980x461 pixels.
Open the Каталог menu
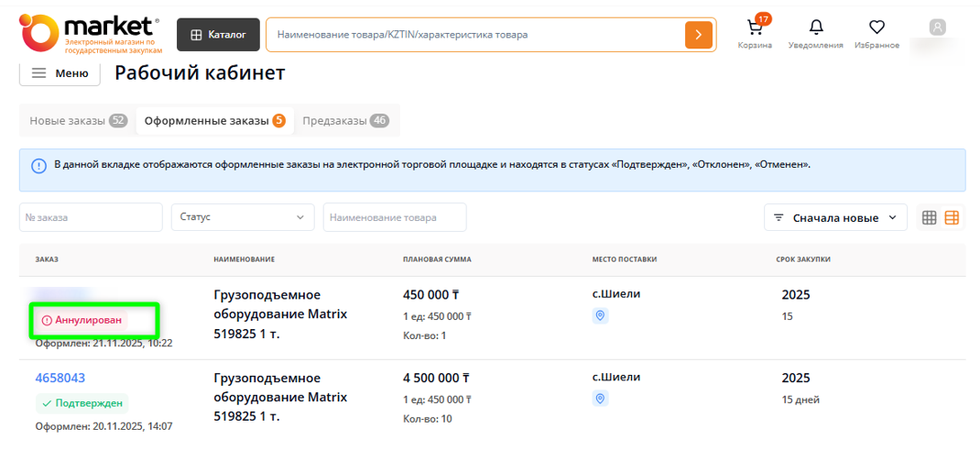point(218,35)
